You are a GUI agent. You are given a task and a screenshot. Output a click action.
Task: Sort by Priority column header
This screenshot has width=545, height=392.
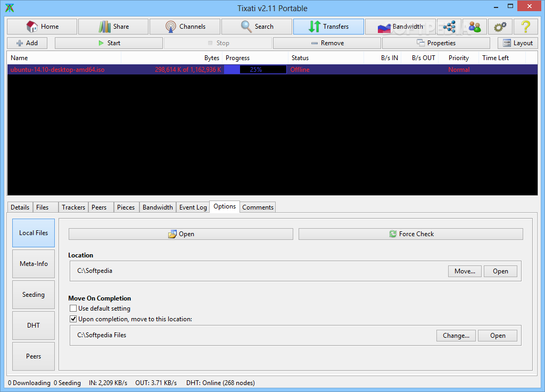coord(458,58)
